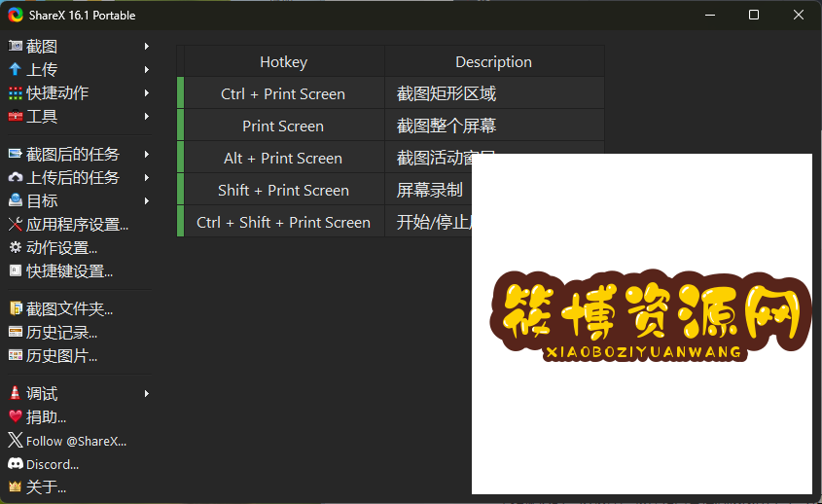This screenshot has width=822, height=504.
Task: Toggle green status of the plain Print Screen hotkey row
Action: (x=180, y=125)
